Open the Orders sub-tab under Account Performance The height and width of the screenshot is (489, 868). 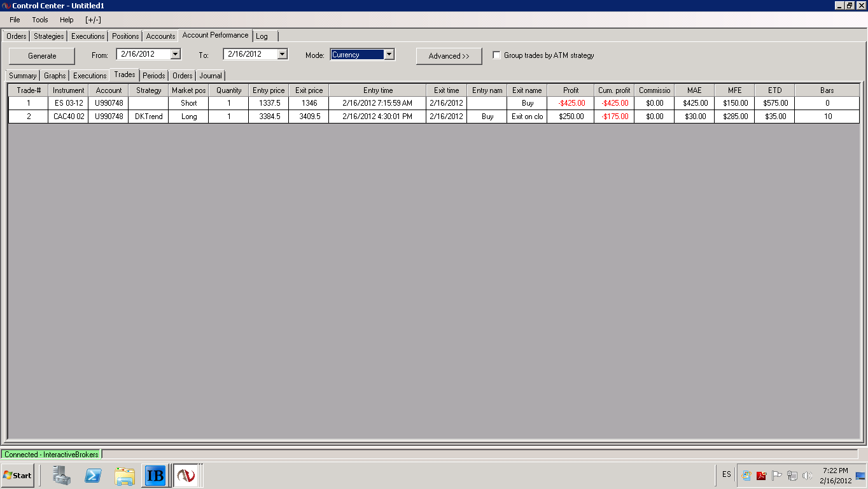click(183, 76)
